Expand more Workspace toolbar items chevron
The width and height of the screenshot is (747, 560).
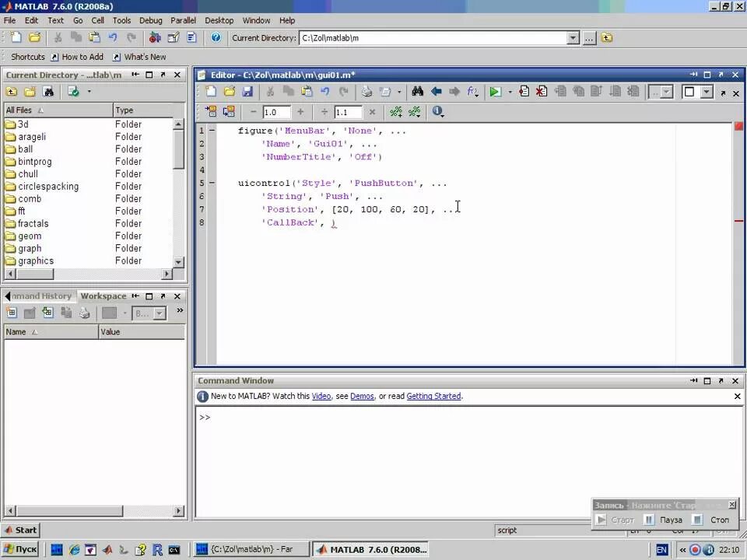(180, 310)
